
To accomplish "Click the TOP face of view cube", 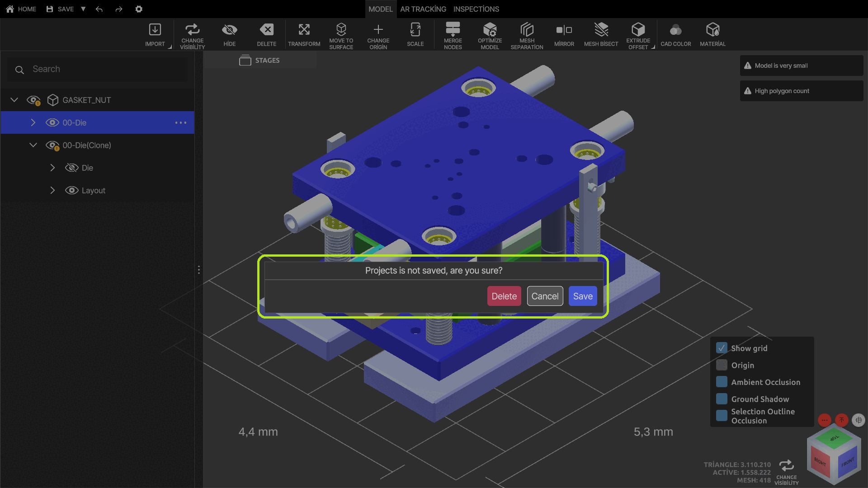I will (834, 438).
